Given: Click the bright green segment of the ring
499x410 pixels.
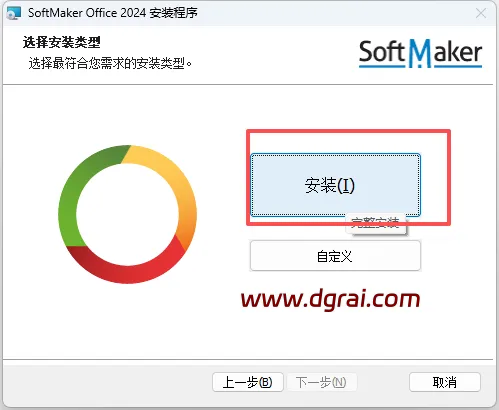Looking at the screenshot, I should (x=68, y=207).
